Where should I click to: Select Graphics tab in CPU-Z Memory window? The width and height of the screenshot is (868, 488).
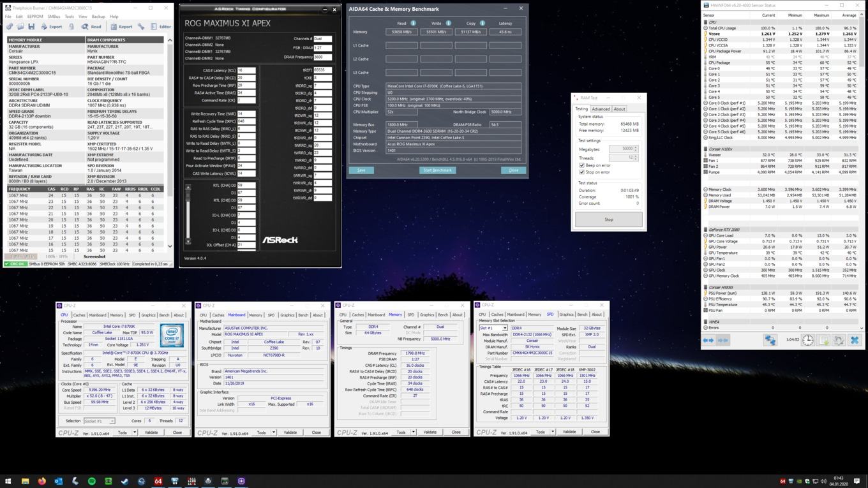click(427, 314)
